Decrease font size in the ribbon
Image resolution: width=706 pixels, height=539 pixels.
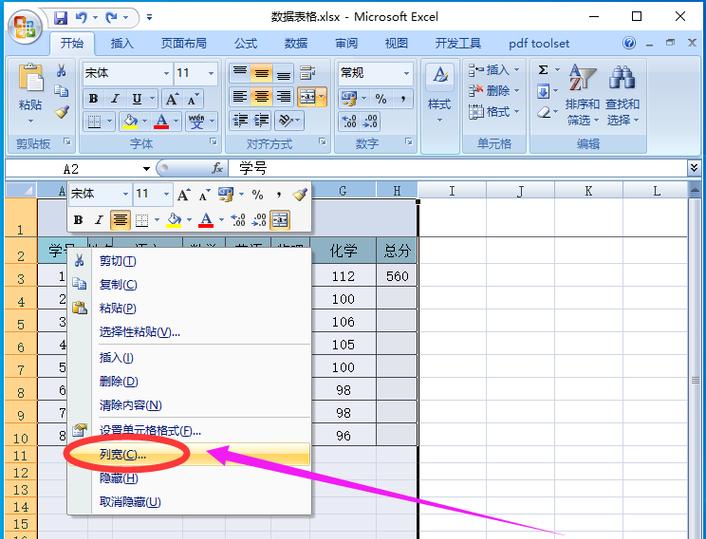(193, 99)
